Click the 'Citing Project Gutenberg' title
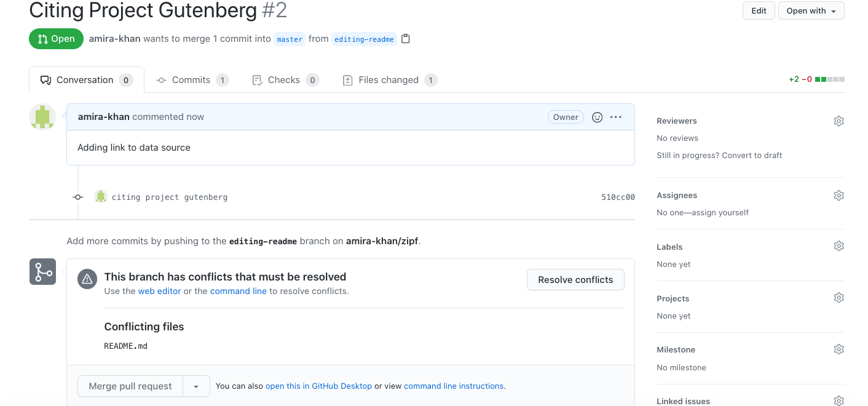The width and height of the screenshot is (868, 406). click(x=143, y=10)
